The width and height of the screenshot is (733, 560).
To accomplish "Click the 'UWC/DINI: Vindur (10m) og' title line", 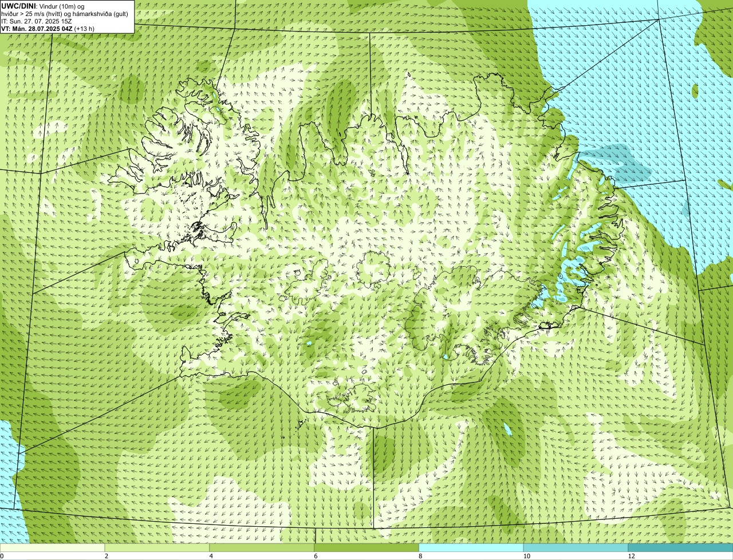I will [43, 6].
